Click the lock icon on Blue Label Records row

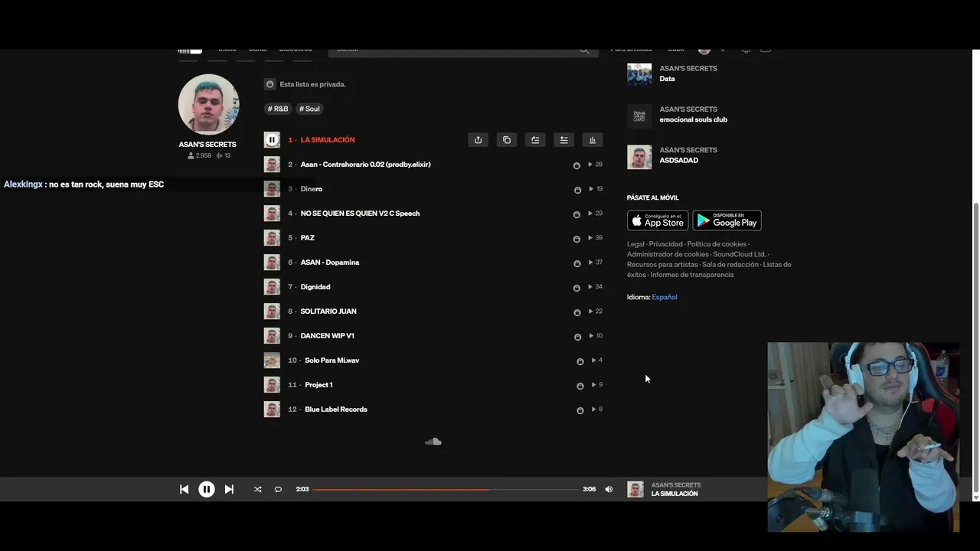coord(580,410)
